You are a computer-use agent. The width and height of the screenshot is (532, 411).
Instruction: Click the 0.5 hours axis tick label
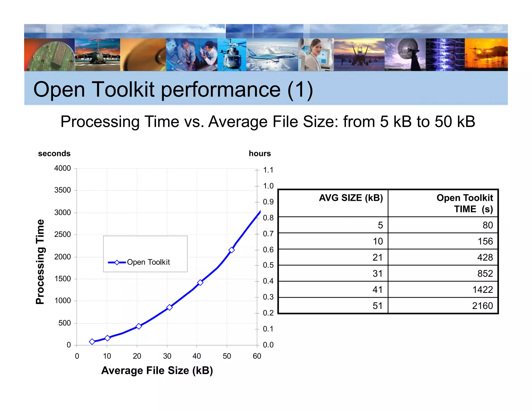coord(268,265)
